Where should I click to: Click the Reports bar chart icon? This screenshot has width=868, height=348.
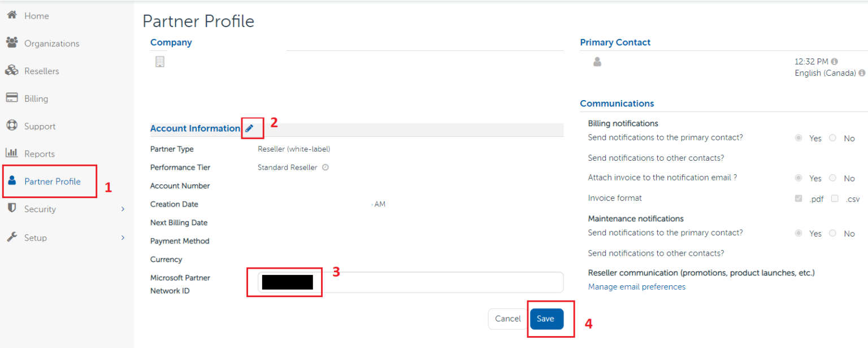(x=11, y=153)
